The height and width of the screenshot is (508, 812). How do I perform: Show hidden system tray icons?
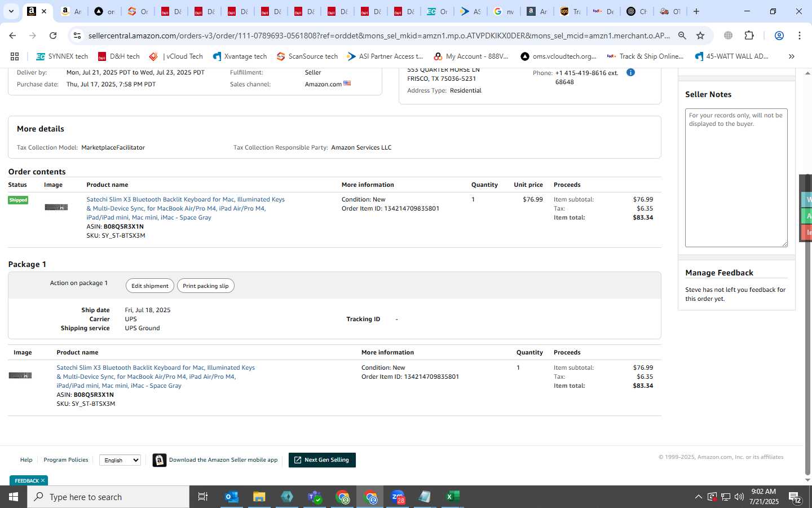click(x=698, y=497)
